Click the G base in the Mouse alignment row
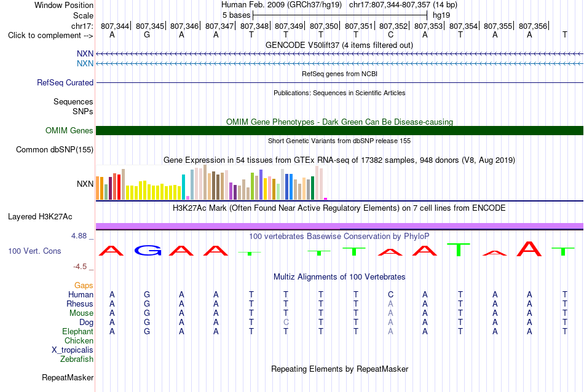The width and height of the screenshot is (584, 392). (x=147, y=313)
